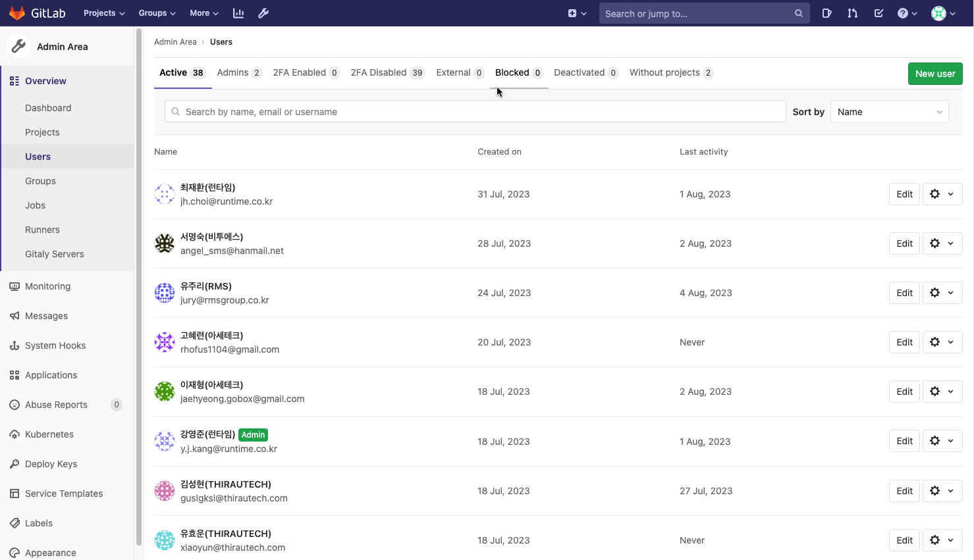Image resolution: width=974 pixels, height=560 pixels.
Task: Open instance statistics chart icon
Action: click(238, 13)
